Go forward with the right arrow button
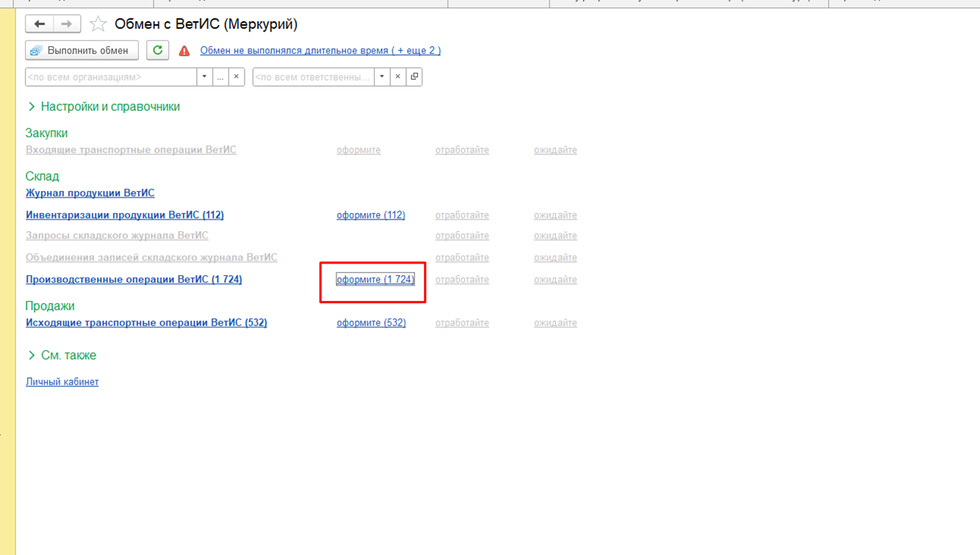The width and height of the screenshot is (980, 555). point(67,24)
